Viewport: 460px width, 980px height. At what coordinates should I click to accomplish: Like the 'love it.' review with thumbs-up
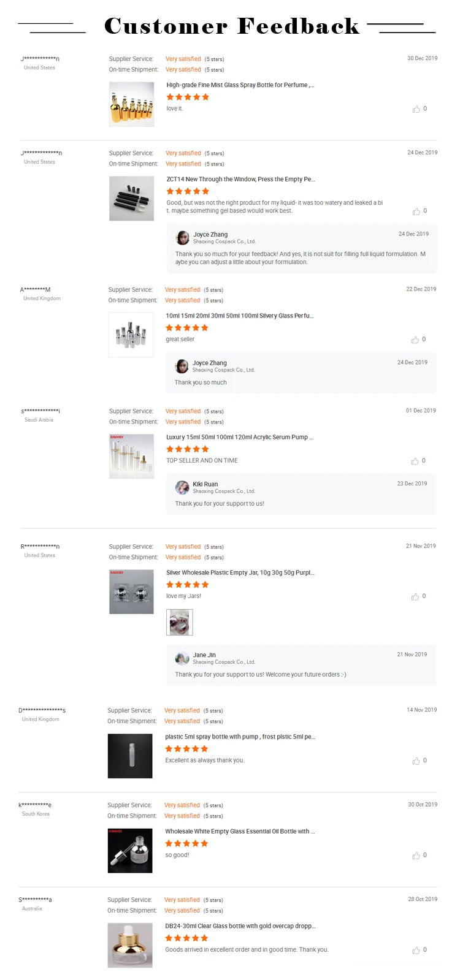[416, 109]
